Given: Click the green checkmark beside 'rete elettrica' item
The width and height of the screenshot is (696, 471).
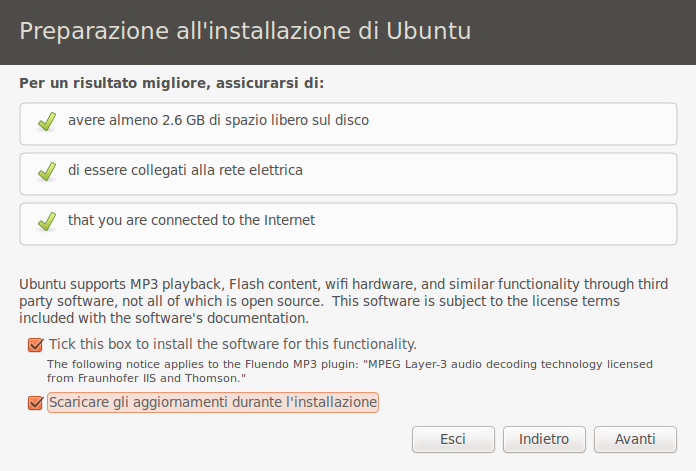Looking at the screenshot, I should pyautogui.click(x=46, y=172).
